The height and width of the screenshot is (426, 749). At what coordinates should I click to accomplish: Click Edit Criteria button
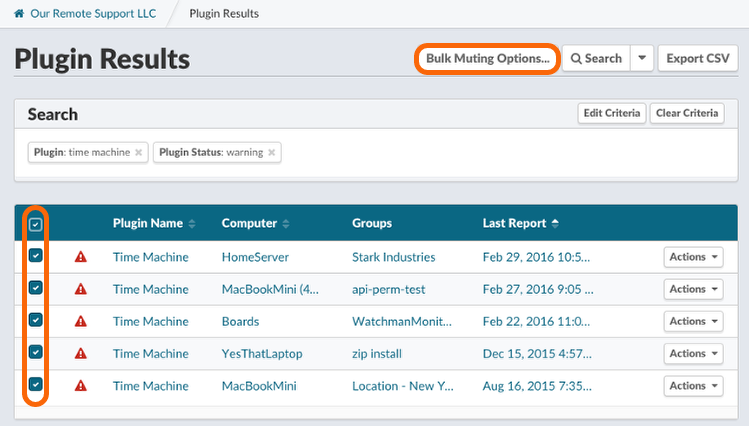(612, 113)
